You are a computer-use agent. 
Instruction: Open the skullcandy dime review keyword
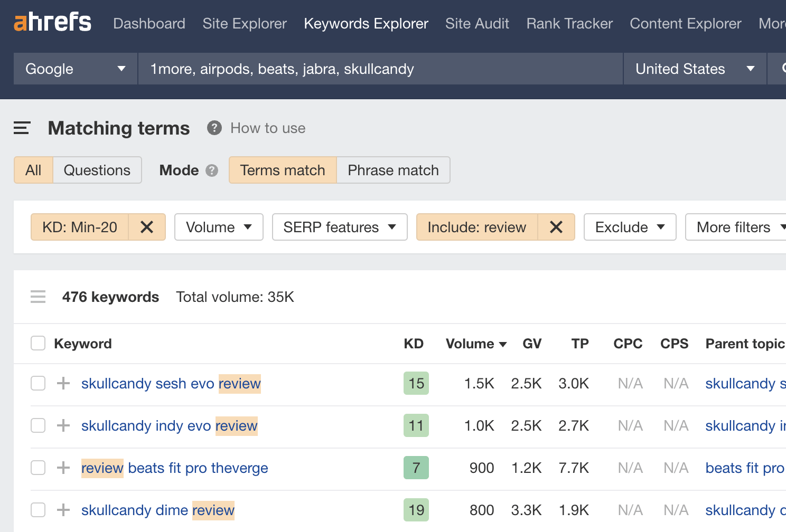(157, 510)
